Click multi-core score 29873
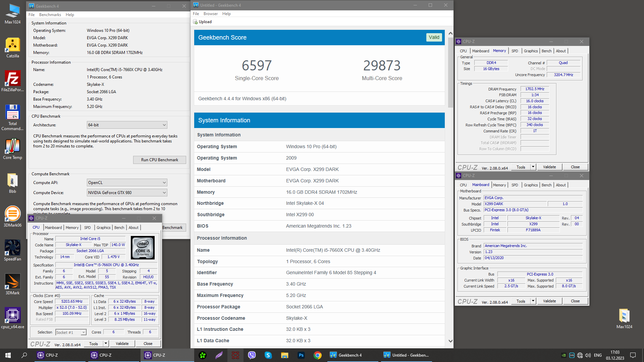 point(382,66)
